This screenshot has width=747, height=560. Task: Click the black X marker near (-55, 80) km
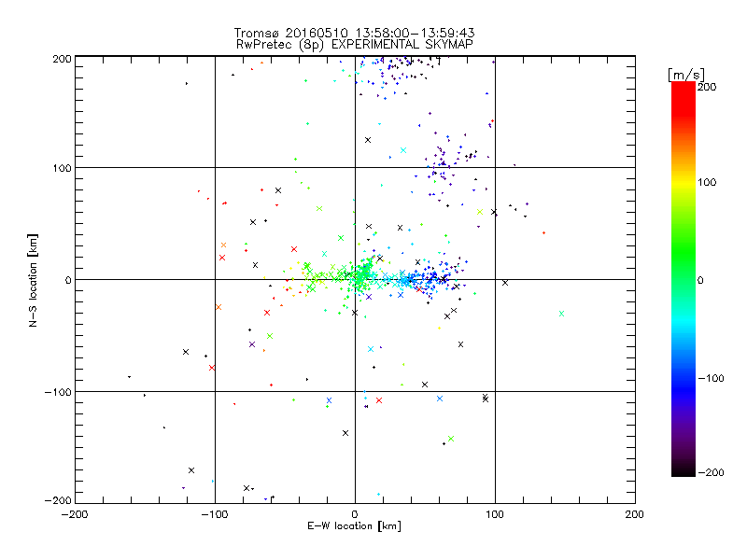pos(278,190)
